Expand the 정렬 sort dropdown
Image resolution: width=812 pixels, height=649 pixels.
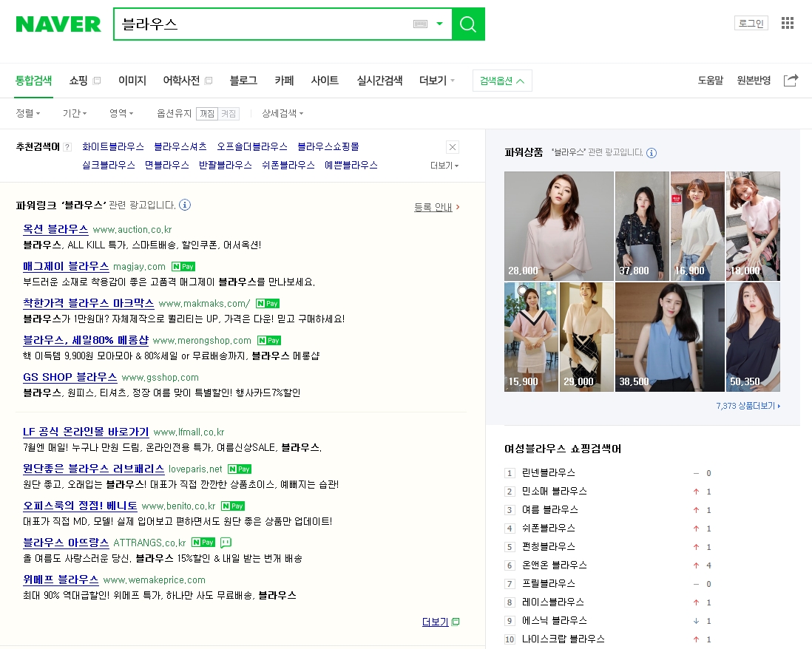click(x=28, y=114)
